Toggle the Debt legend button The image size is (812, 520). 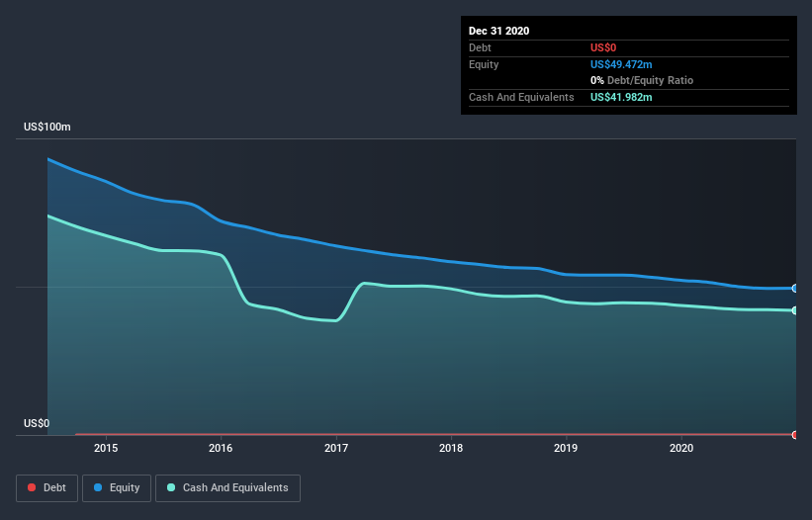pos(46,488)
